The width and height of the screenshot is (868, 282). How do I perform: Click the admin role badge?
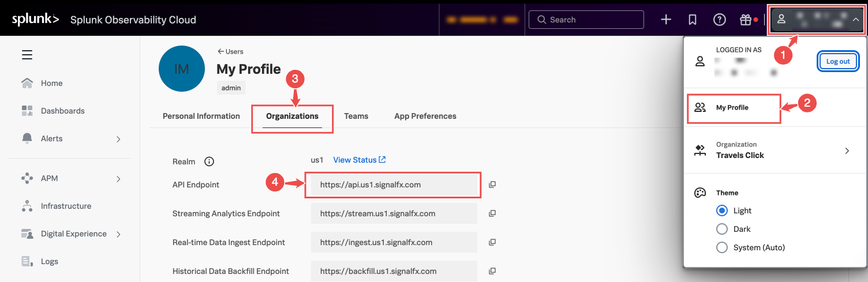[x=231, y=88]
